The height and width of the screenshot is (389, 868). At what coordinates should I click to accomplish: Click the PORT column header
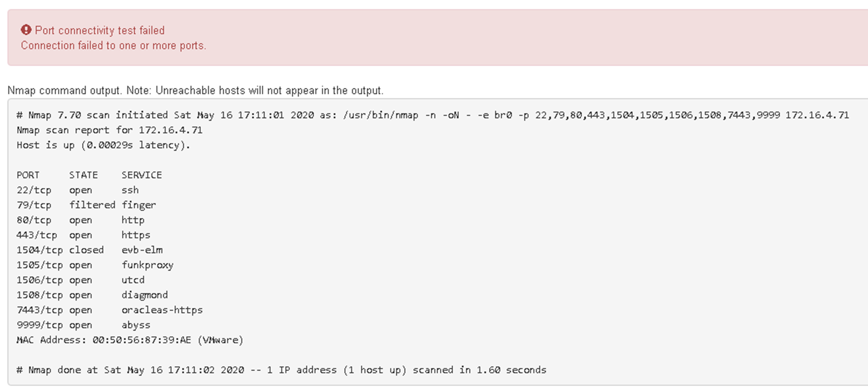click(x=28, y=175)
